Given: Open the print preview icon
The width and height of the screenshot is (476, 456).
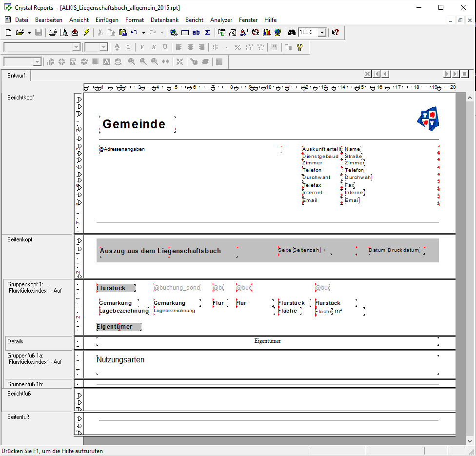Looking at the screenshot, I should pyautogui.click(x=63, y=32).
